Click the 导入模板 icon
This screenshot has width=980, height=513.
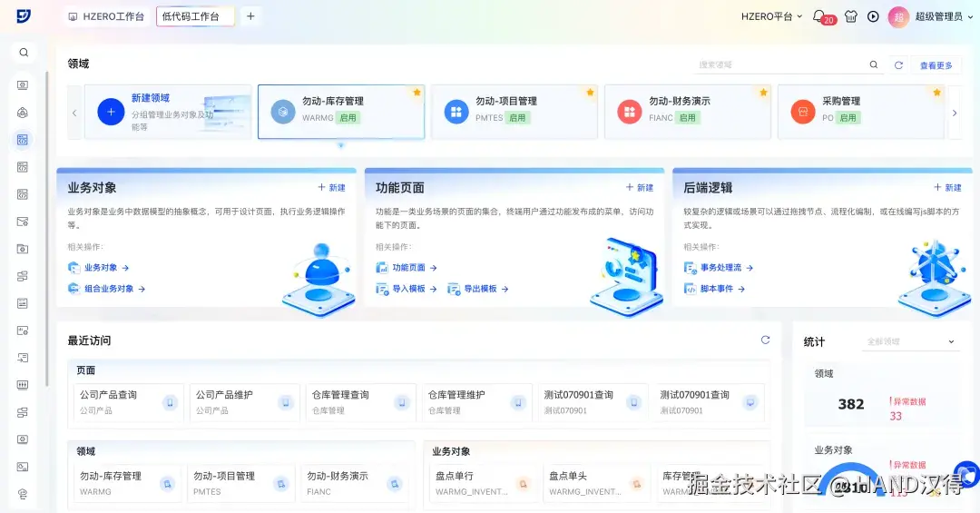(x=382, y=289)
